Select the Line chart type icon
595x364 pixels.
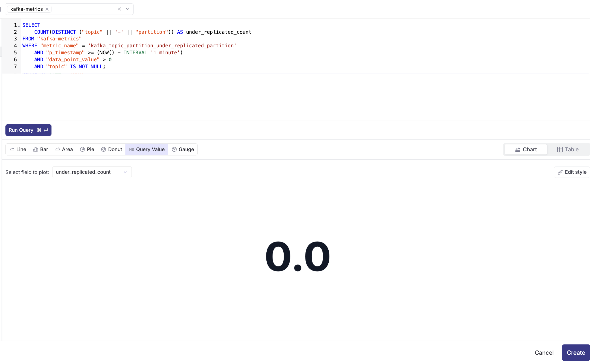12,149
